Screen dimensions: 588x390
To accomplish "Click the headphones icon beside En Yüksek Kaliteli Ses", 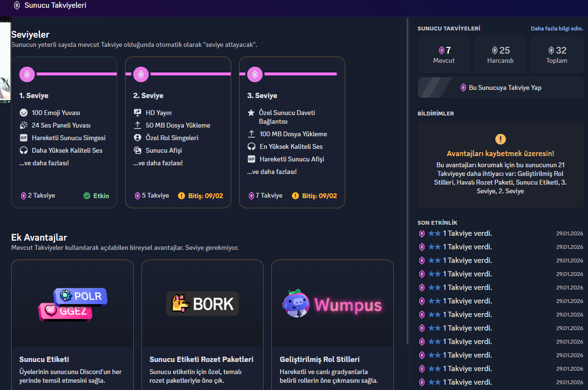I will point(251,146).
